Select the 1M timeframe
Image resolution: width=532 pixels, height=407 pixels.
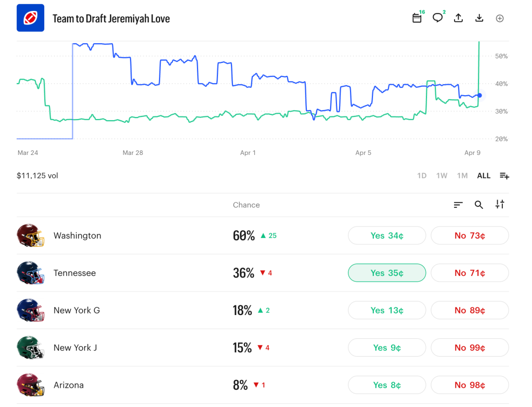(462, 176)
